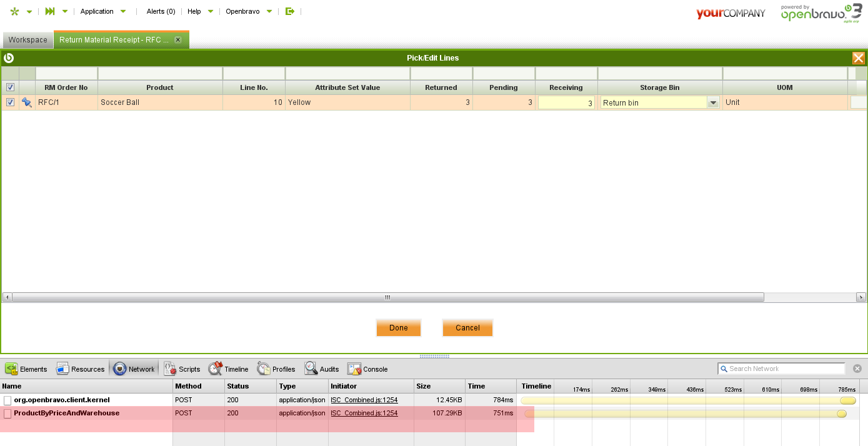Uncheck the RFC/1 Soccer Ball row checkbox

(10, 102)
